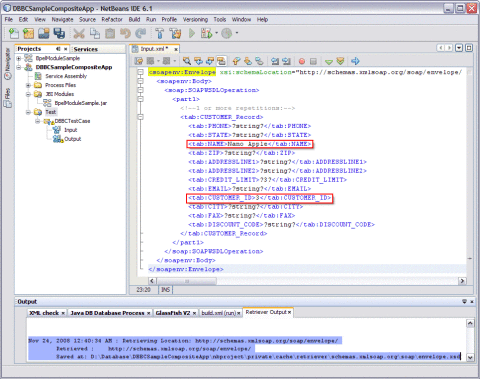
Task: Click the Cut scissors icon
Action: [x=79, y=33]
